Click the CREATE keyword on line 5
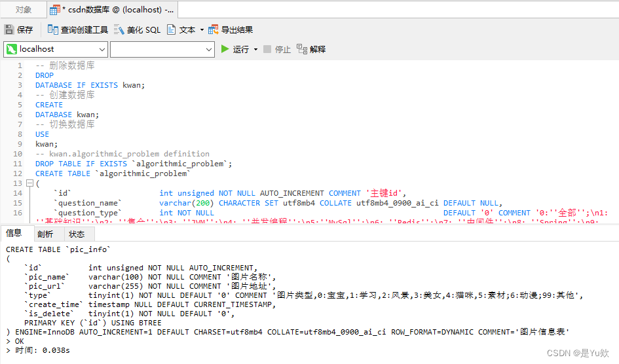Image resolution: width=619 pixels, height=364 pixels. tap(49, 105)
